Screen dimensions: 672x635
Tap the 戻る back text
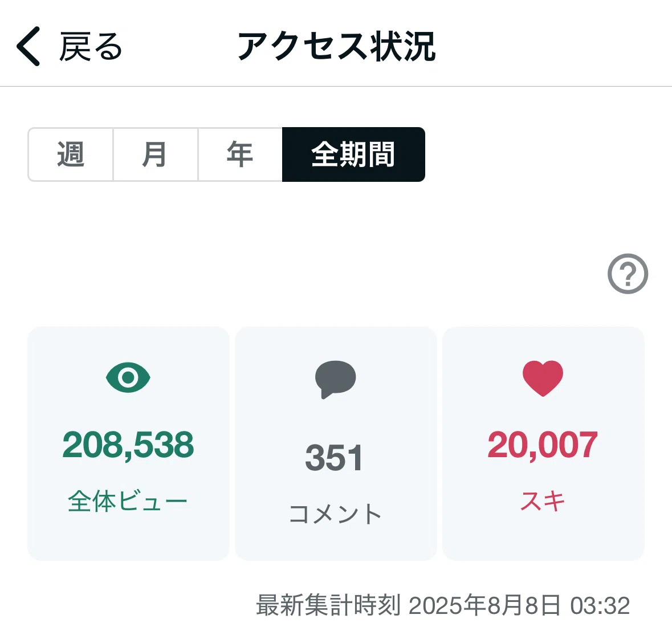click(91, 47)
